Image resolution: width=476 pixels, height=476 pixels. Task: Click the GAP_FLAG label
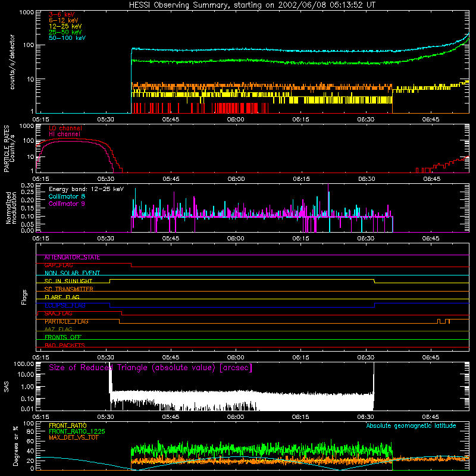[58, 265]
